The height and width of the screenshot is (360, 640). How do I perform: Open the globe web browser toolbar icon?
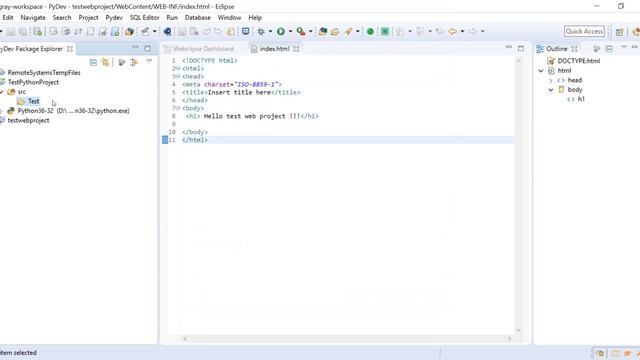[x=167, y=31]
